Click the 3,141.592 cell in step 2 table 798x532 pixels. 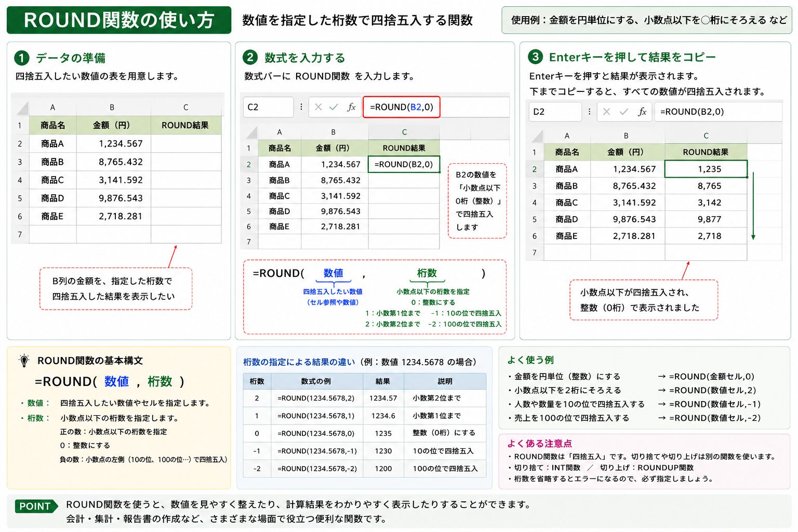click(335, 196)
